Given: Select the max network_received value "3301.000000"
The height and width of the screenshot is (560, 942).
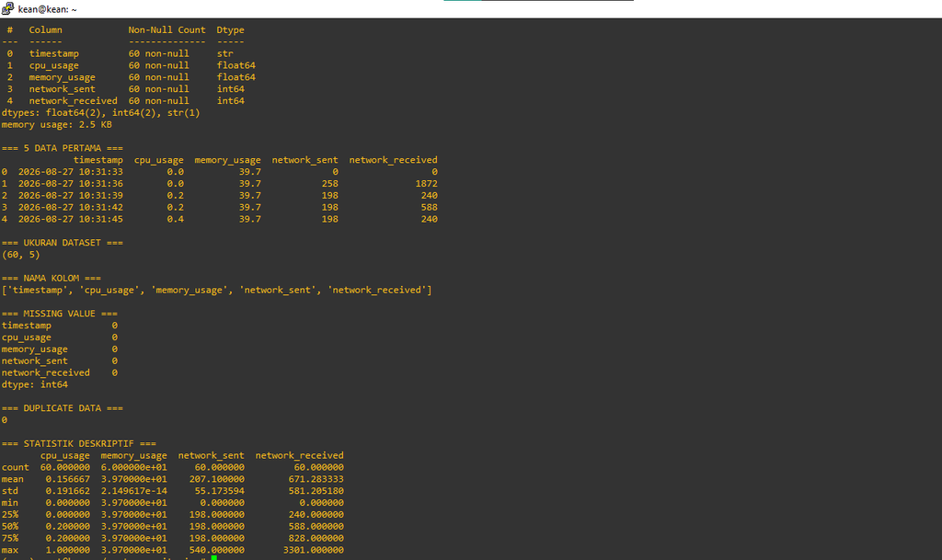Looking at the screenshot, I should (x=314, y=550).
